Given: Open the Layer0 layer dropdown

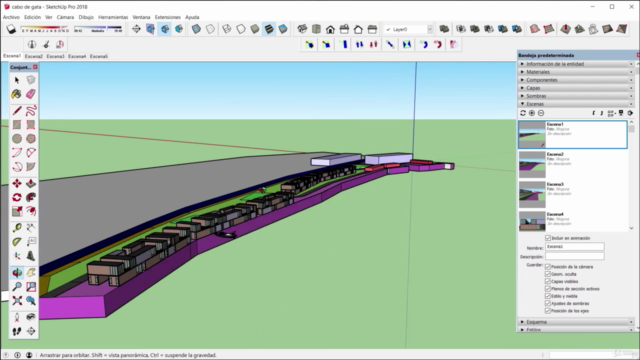Looking at the screenshot, I should tap(408, 29).
